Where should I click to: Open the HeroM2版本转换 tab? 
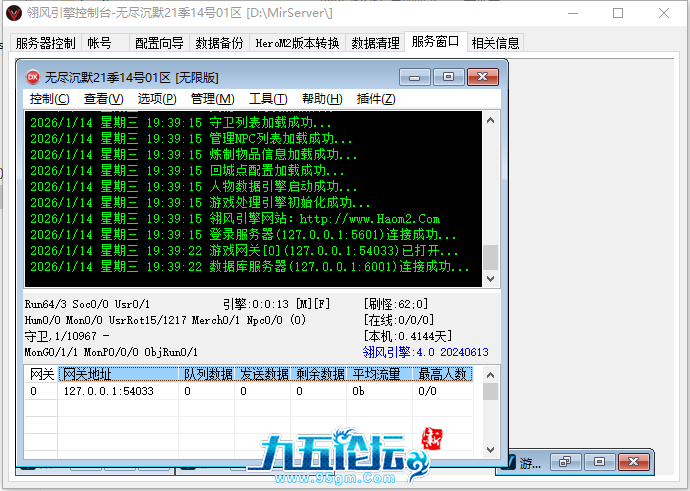click(x=297, y=43)
